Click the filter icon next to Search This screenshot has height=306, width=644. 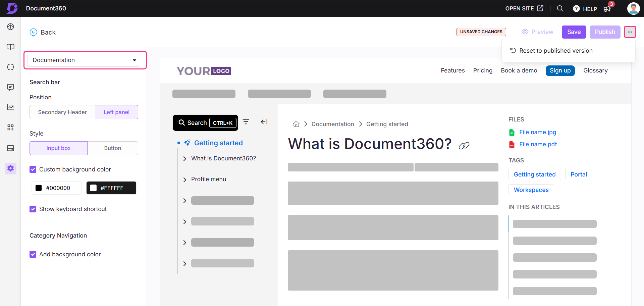click(x=246, y=121)
